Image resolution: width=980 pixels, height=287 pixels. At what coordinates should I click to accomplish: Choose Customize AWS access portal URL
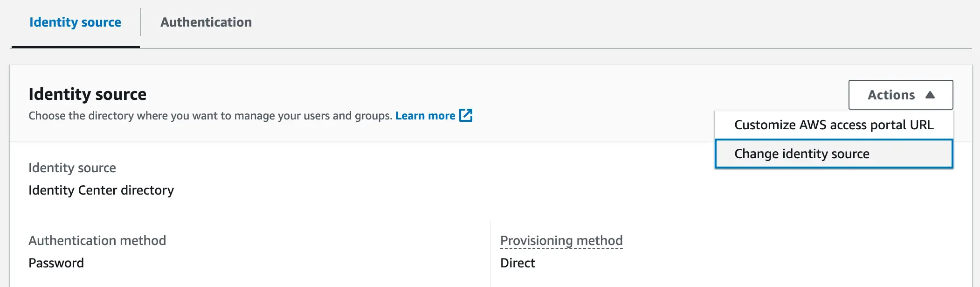tap(834, 125)
